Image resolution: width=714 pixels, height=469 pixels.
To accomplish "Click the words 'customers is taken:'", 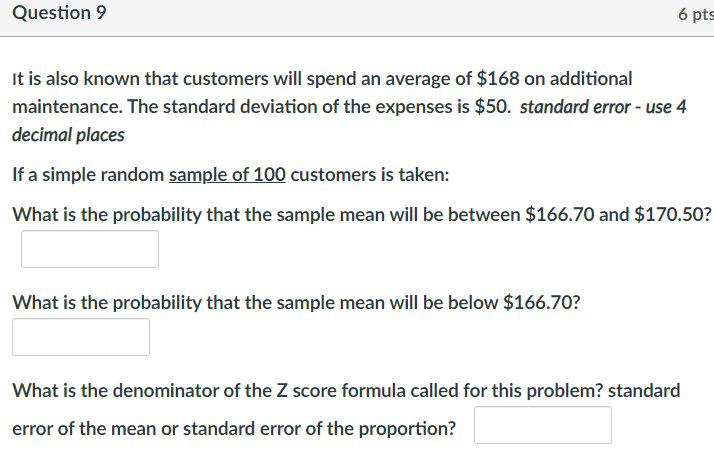I will click(370, 175).
